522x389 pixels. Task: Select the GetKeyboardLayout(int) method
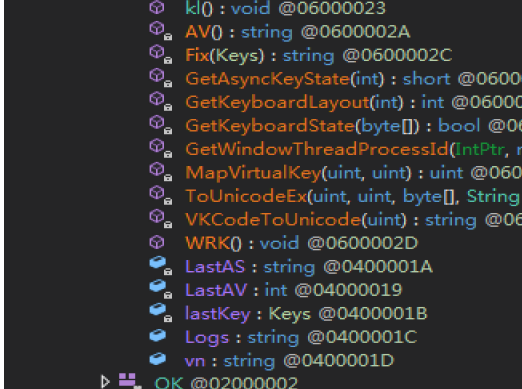[x=353, y=102]
